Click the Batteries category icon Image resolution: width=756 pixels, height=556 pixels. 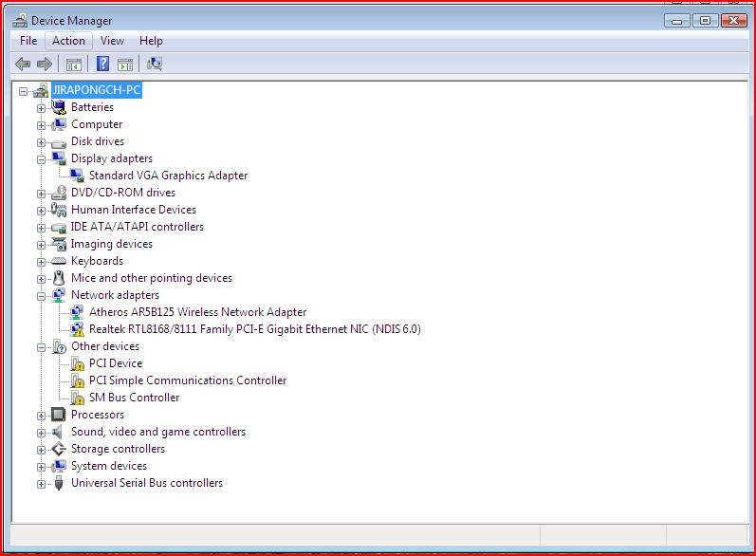[59, 107]
